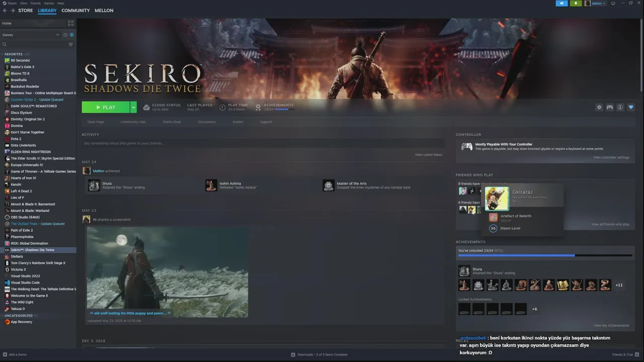Click the library search magnifier icon
Image resolution: width=644 pixels, height=362 pixels.
click(5, 44)
